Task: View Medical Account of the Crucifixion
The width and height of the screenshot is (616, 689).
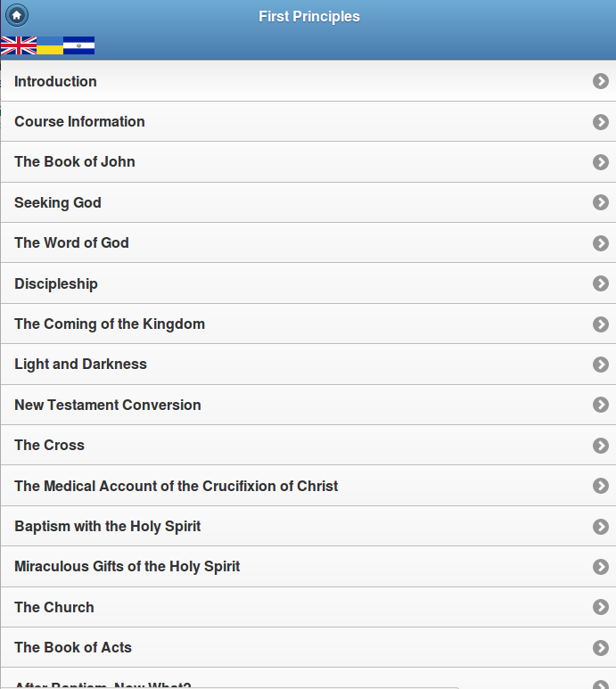Action: click(x=308, y=486)
